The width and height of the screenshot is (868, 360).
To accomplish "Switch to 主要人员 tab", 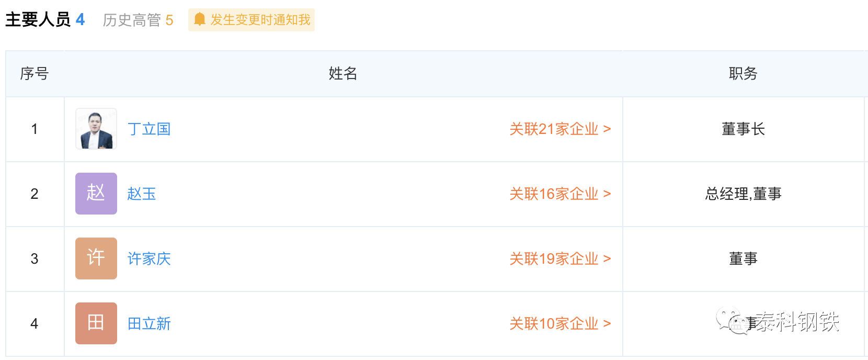I will click(x=45, y=20).
